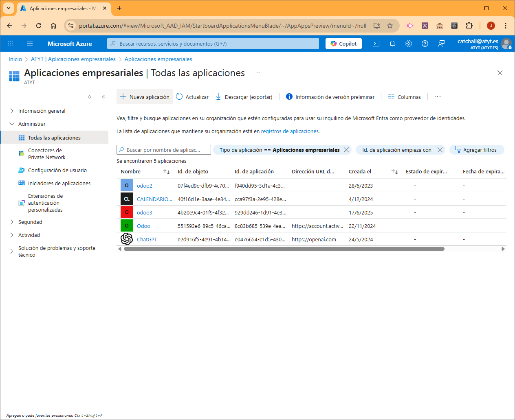Expand Solución de problemas y soporte técnico

coord(12,252)
